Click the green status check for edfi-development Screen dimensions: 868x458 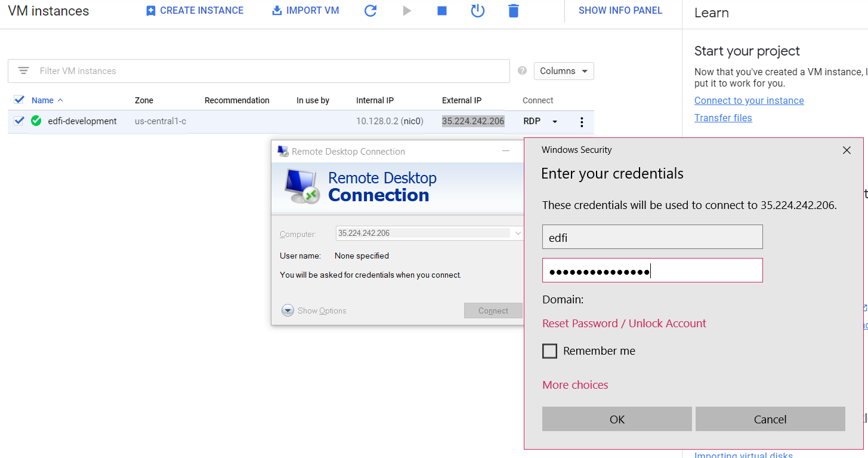pos(36,121)
